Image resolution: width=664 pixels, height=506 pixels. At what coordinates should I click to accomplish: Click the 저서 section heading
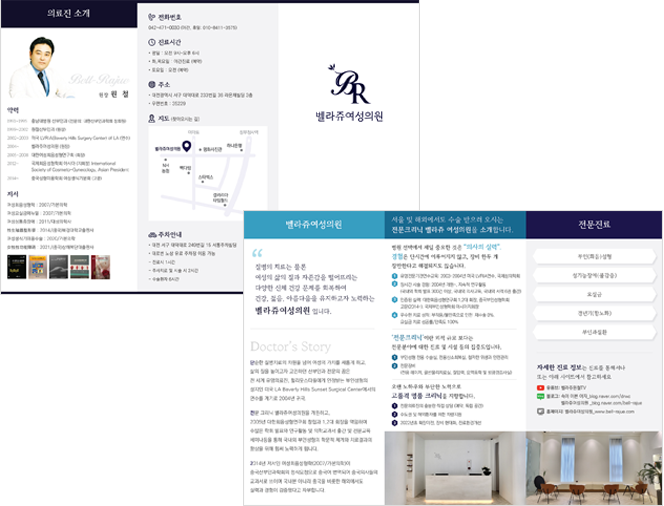tap(13, 194)
